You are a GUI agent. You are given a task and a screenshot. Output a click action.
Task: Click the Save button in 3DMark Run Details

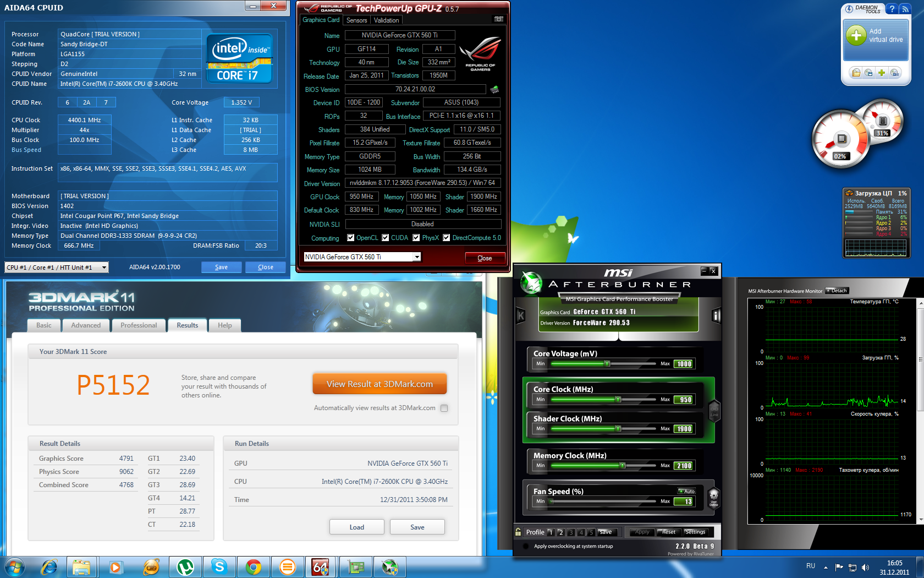coord(417,527)
